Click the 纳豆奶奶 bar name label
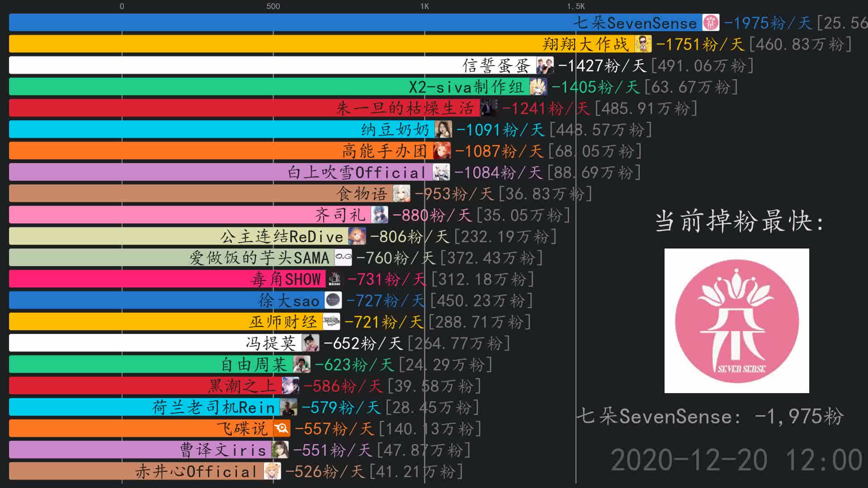868x488 pixels. click(x=395, y=130)
